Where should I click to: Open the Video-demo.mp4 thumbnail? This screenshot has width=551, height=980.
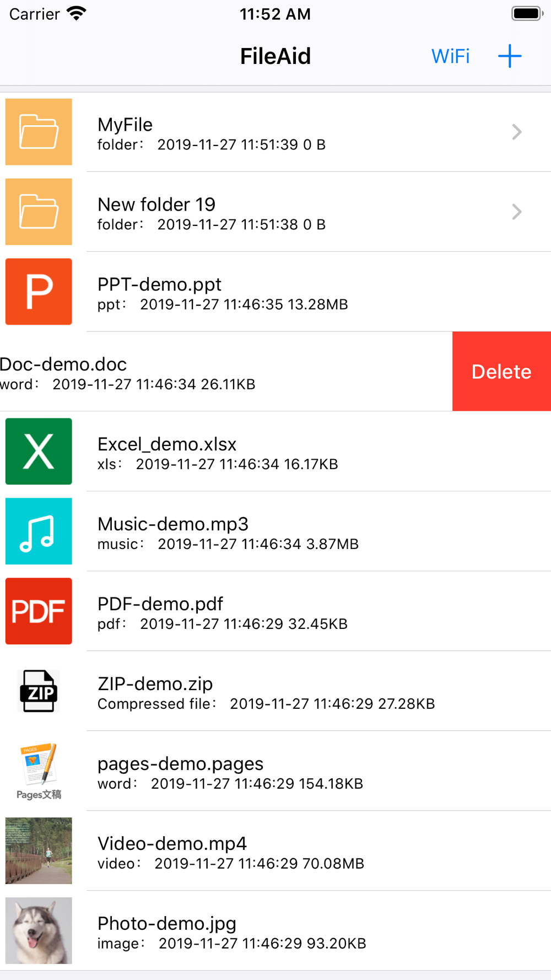(39, 850)
